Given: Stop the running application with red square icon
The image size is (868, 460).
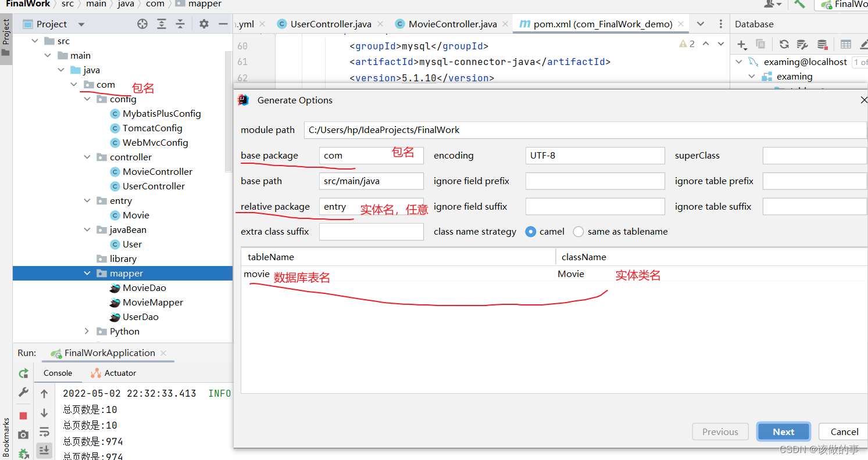Looking at the screenshot, I should pos(23,415).
